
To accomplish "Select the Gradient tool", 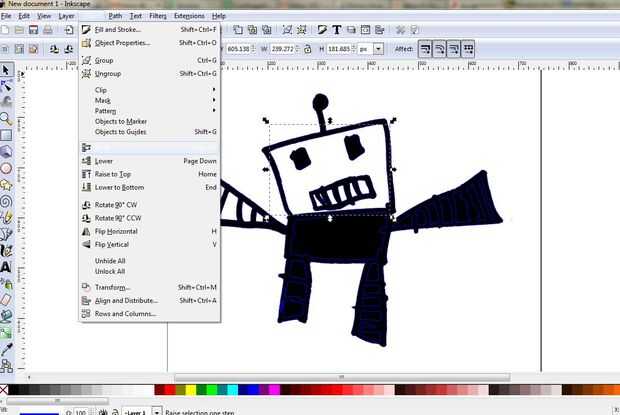I will (6, 333).
